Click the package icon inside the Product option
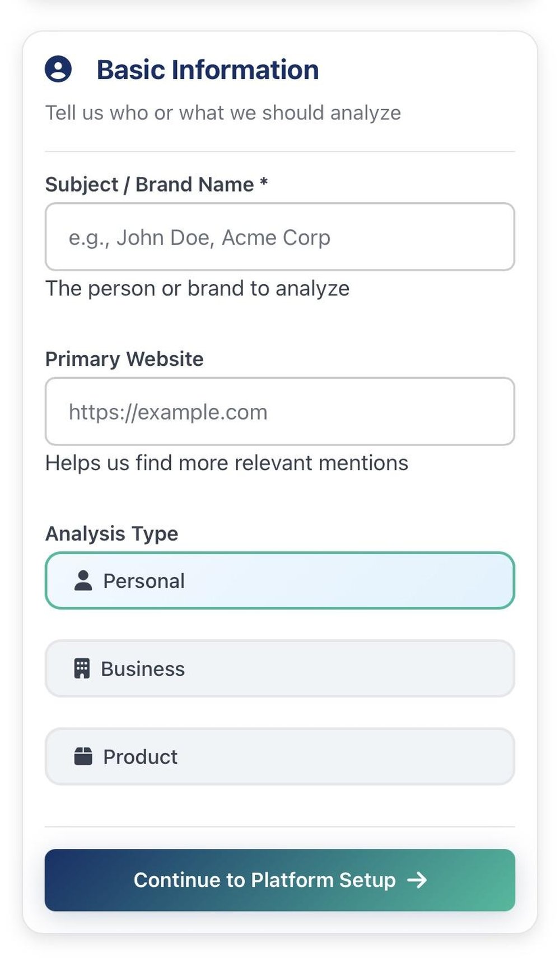 [83, 756]
